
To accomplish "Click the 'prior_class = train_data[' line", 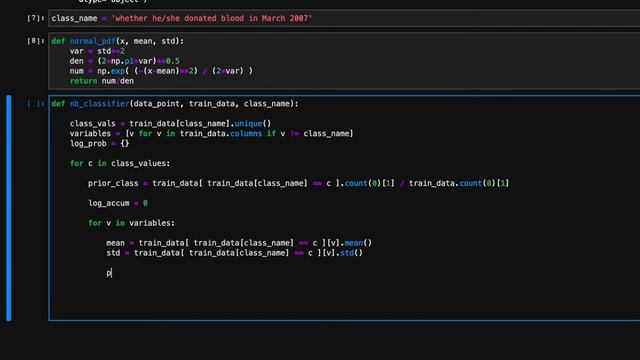I will coord(298,183).
